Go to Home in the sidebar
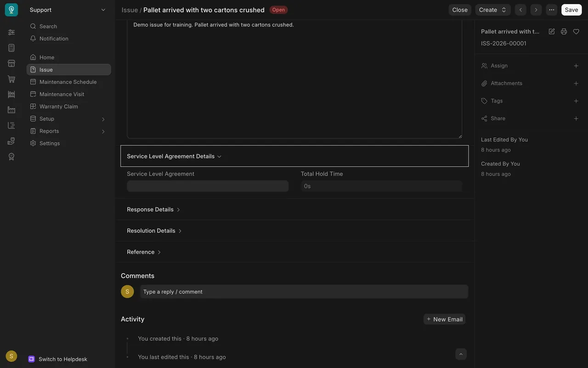The height and width of the screenshot is (368, 588). pyautogui.click(x=68, y=57)
